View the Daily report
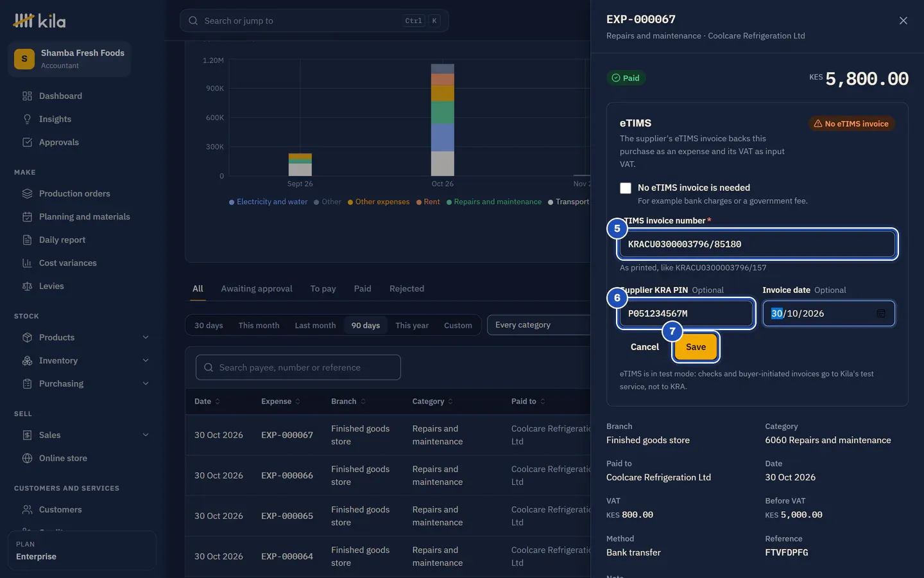The height and width of the screenshot is (578, 924). (62, 240)
